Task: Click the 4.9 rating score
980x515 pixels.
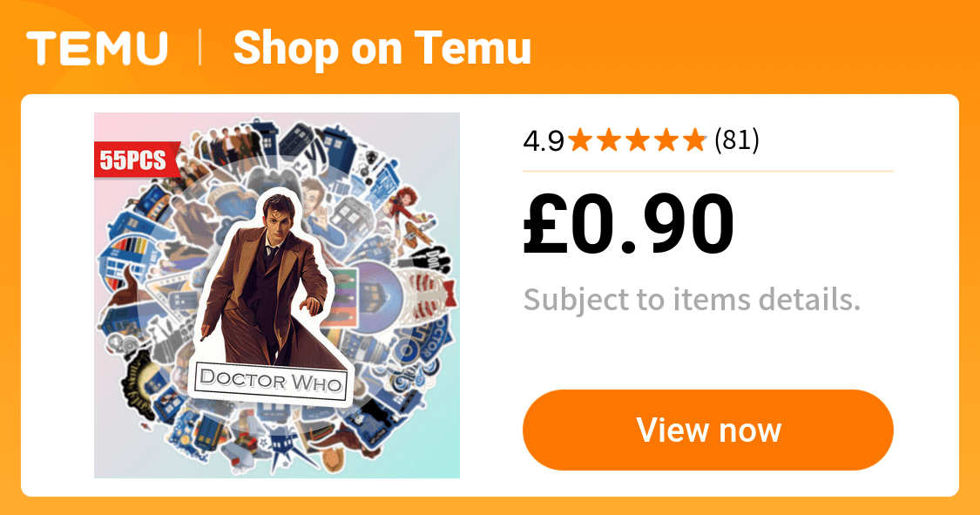Action: pyautogui.click(x=543, y=140)
